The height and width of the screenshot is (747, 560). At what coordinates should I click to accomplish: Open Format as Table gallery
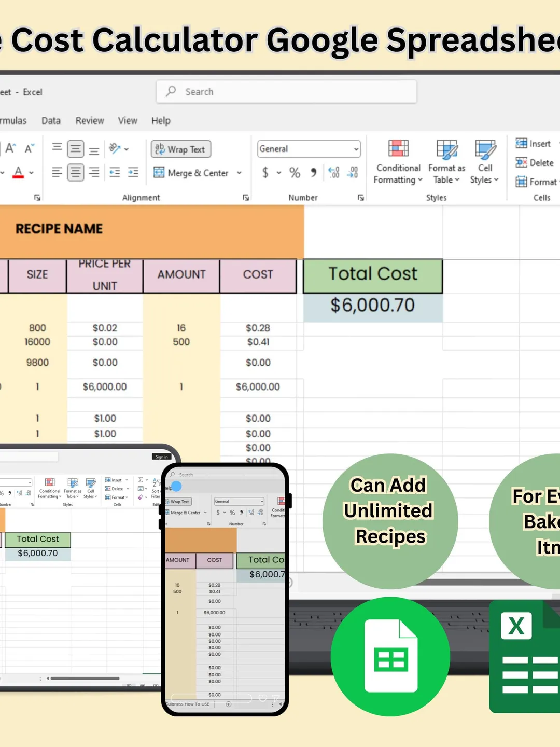tap(446, 162)
